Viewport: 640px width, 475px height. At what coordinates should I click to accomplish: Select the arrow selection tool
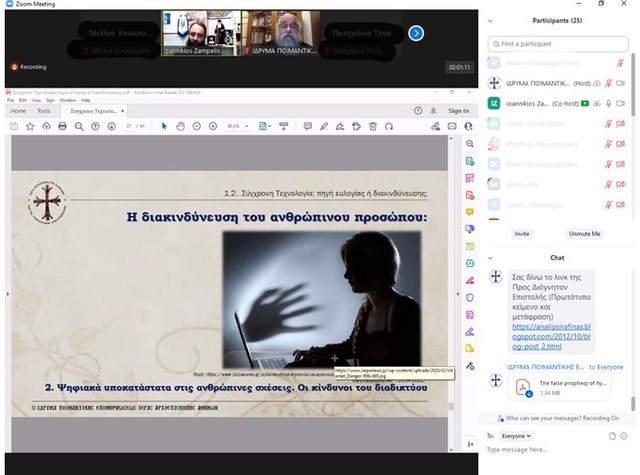(x=163, y=126)
